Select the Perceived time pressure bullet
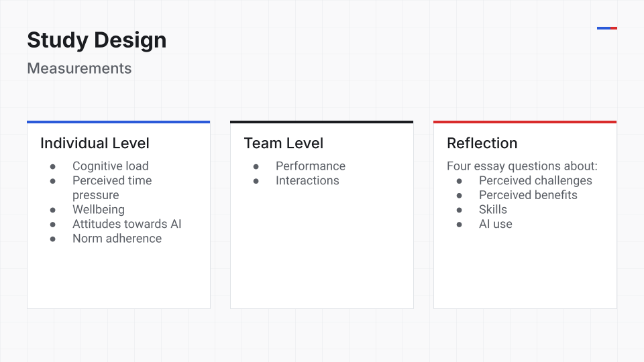This screenshot has width=644, height=362. (x=112, y=188)
